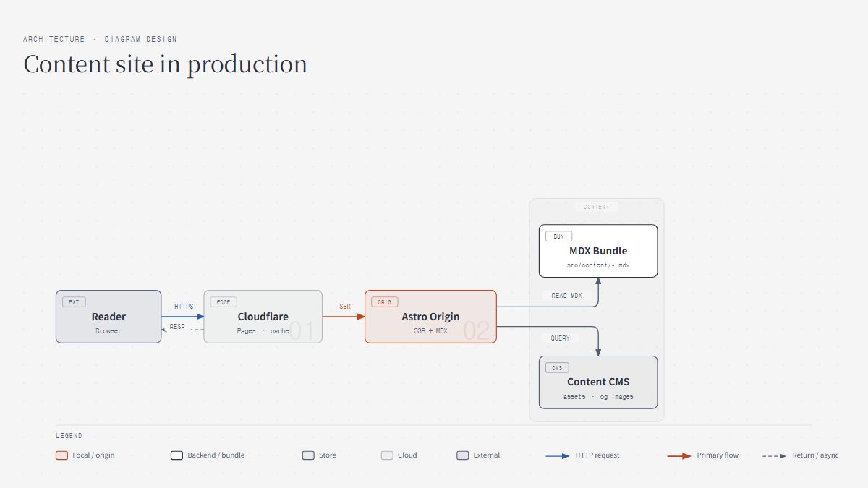Click the "Return / async" legend label
The height and width of the screenshot is (488, 868).
[x=816, y=455]
